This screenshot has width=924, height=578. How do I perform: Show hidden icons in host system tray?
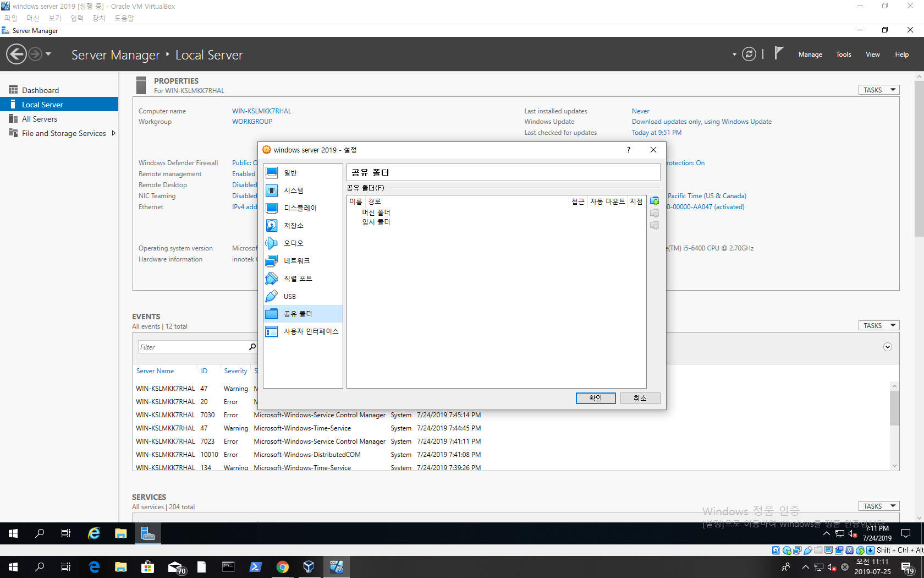(805, 567)
